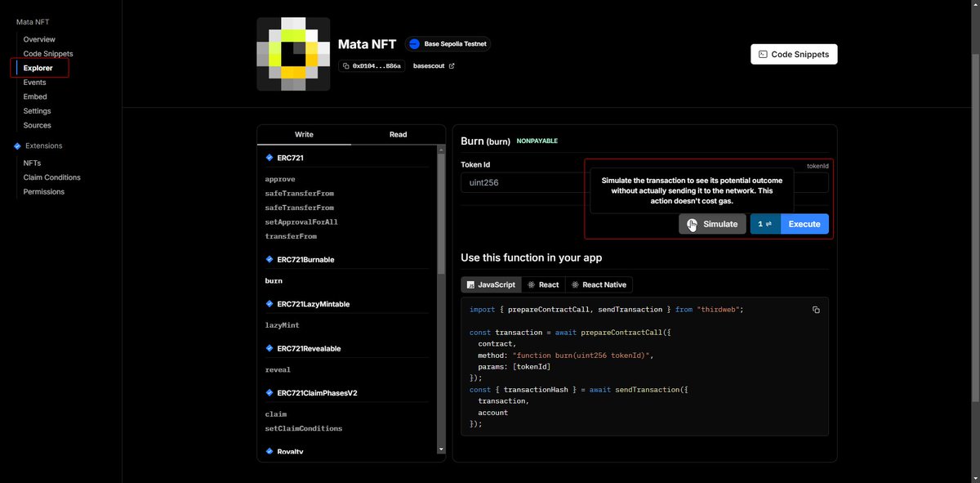This screenshot has height=483, width=980.
Task: Open Permissions in the sidebar
Action: pos(43,191)
